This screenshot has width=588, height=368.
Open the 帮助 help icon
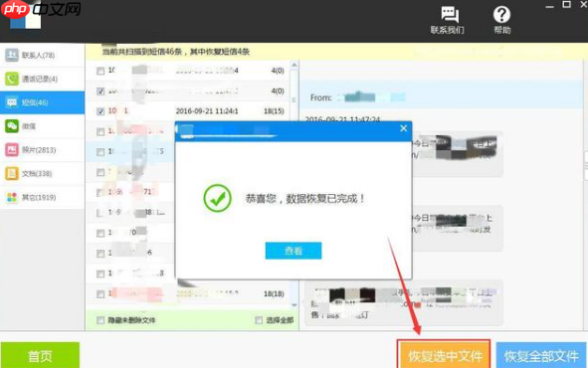tap(501, 20)
